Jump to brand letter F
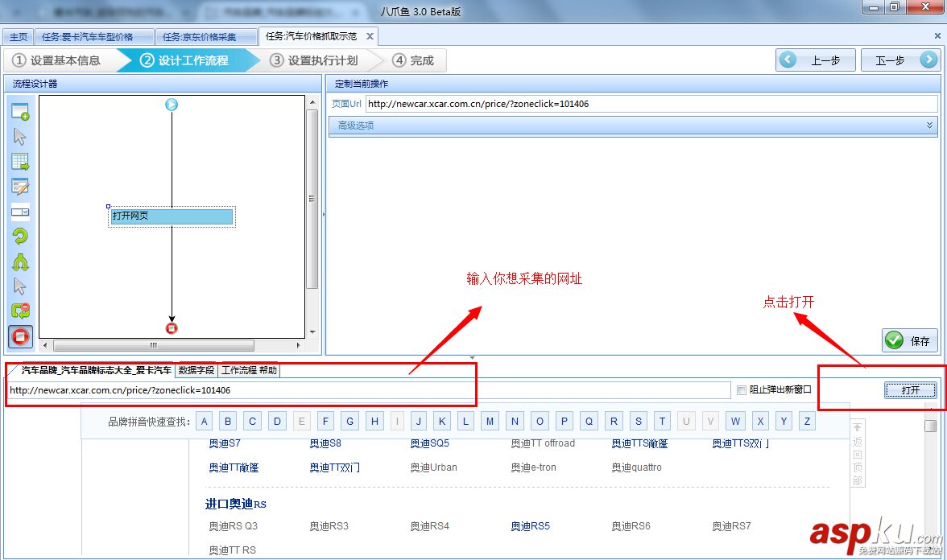Image resolution: width=947 pixels, height=560 pixels. click(x=325, y=422)
